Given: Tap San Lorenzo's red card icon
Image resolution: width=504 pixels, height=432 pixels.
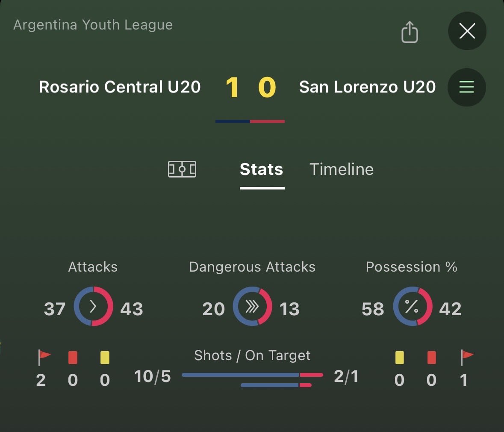Looking at the screenshot, I should [x=431, y=357].
